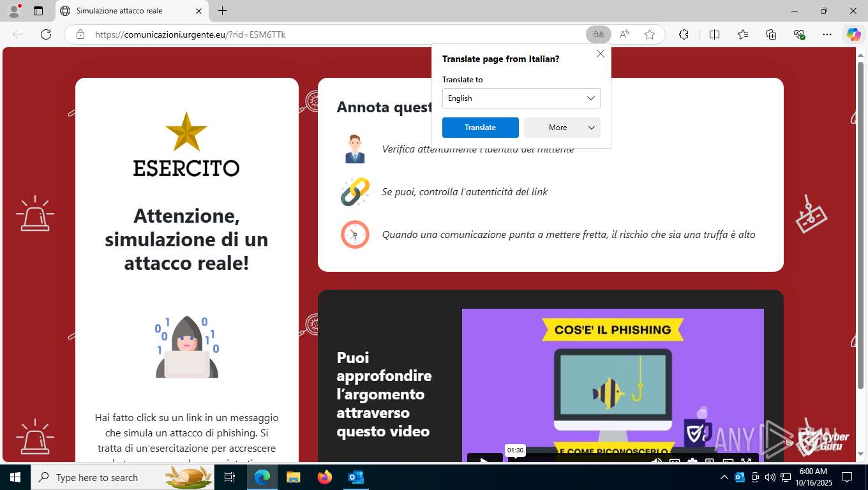Click the address bar URL

tap(190, 34)
